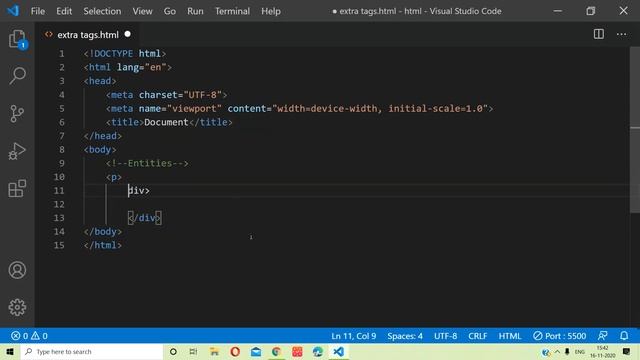Click the unsaved dot on extra tags.html tab
Viewport: 640px width, 360px height.
128,34
